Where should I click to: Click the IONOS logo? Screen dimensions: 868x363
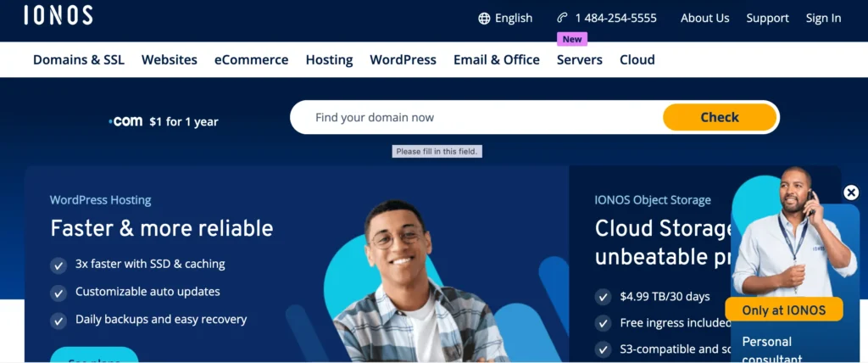58,15
